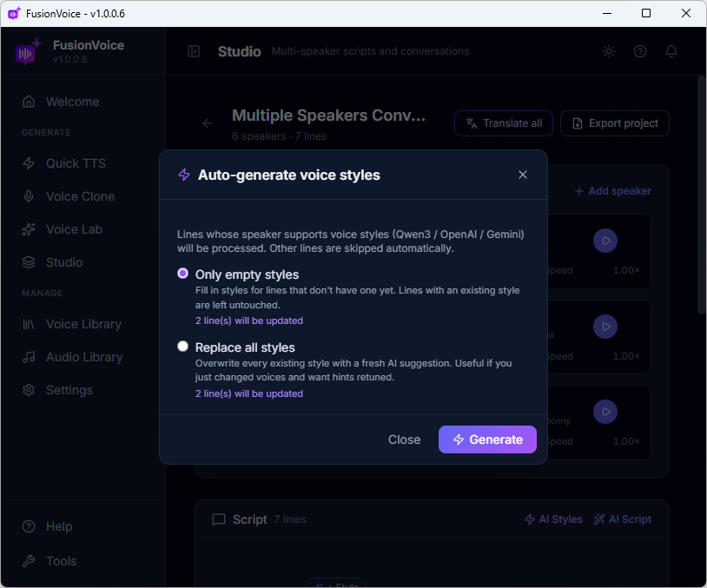Open Quick TTS from the sidebar
Viewport: 707px width, 588px height.
[x=83, y=163]
